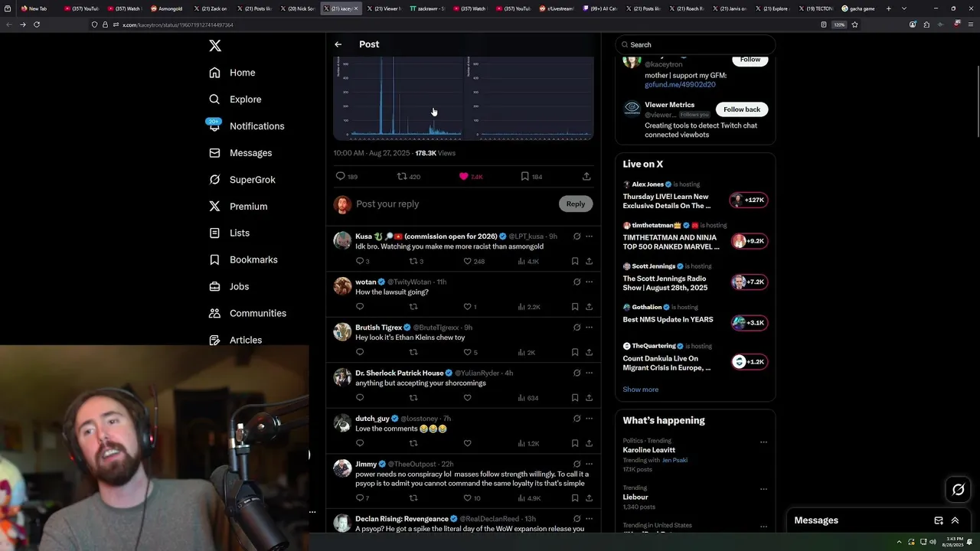Viewport: 980px width, 551px height.
Task: Open Lists in the sidebar
Action: click(x=230, y=233)
